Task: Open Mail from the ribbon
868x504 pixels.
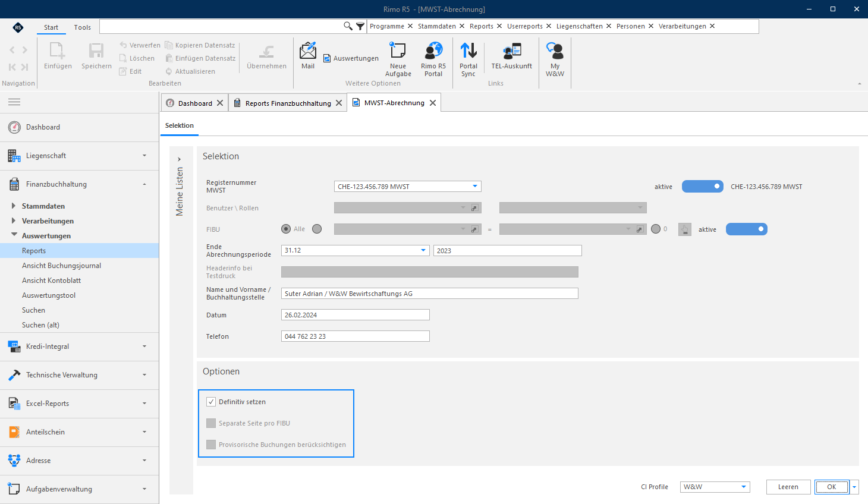Action: pyautogui.click(x=308, y=56)
